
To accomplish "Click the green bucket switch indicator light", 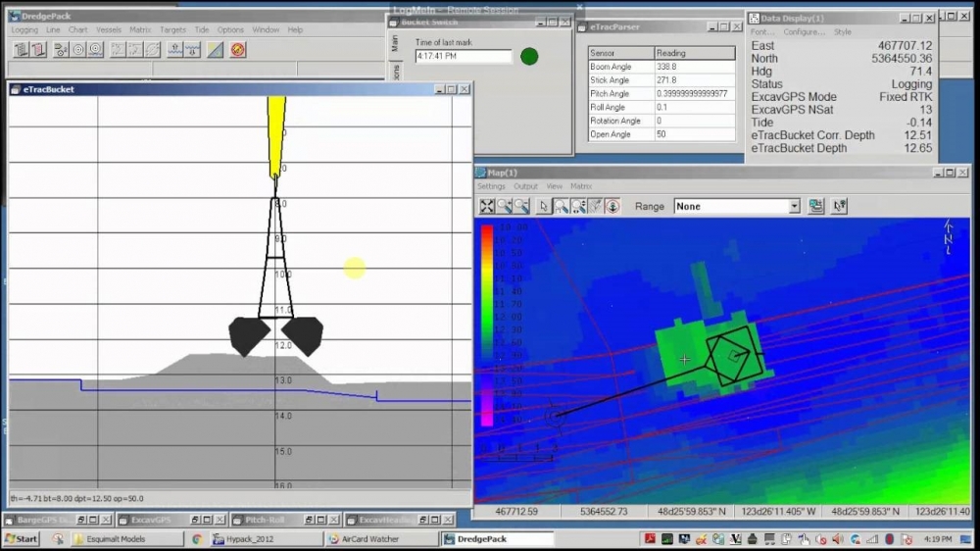I will click(x=529, y=56).
